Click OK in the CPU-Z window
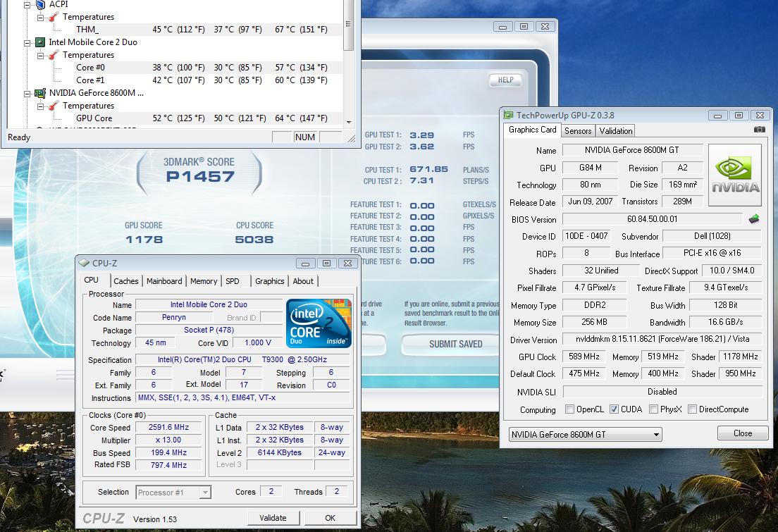The height and width of the screenshot is (532, 778). coord(331,518)
